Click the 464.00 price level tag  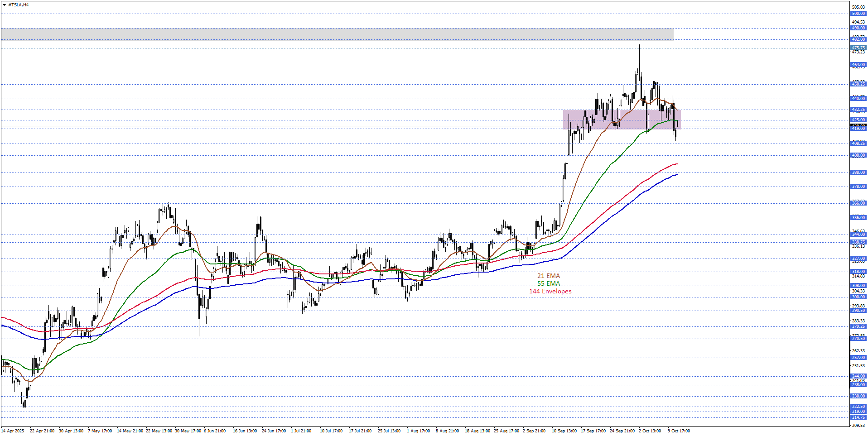(858, 65)
